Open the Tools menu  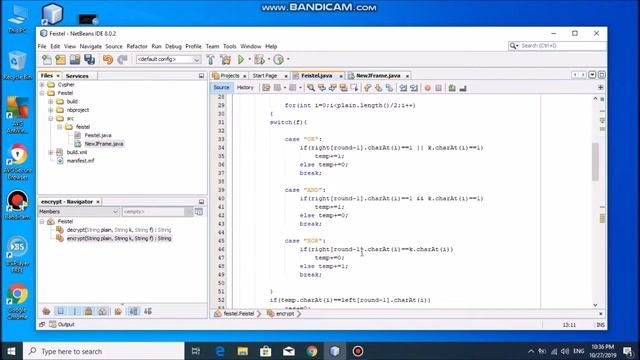pyautogui.click(x=229, y=47)
